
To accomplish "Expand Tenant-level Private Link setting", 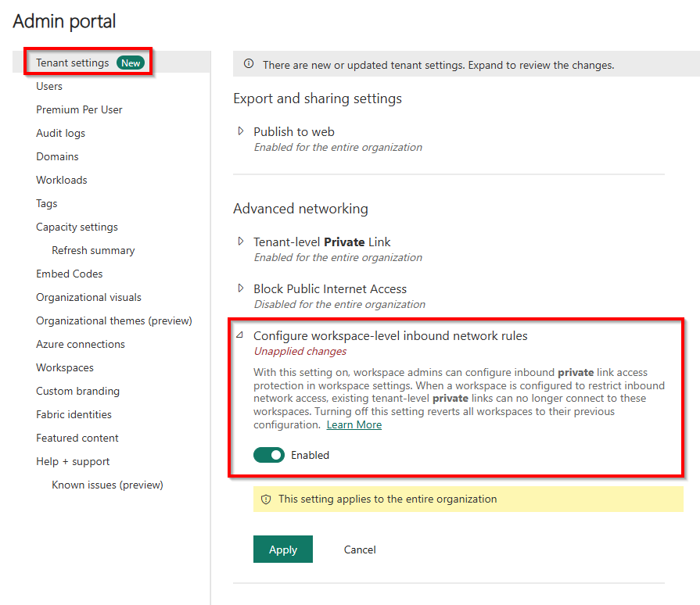I will [241, 242].
